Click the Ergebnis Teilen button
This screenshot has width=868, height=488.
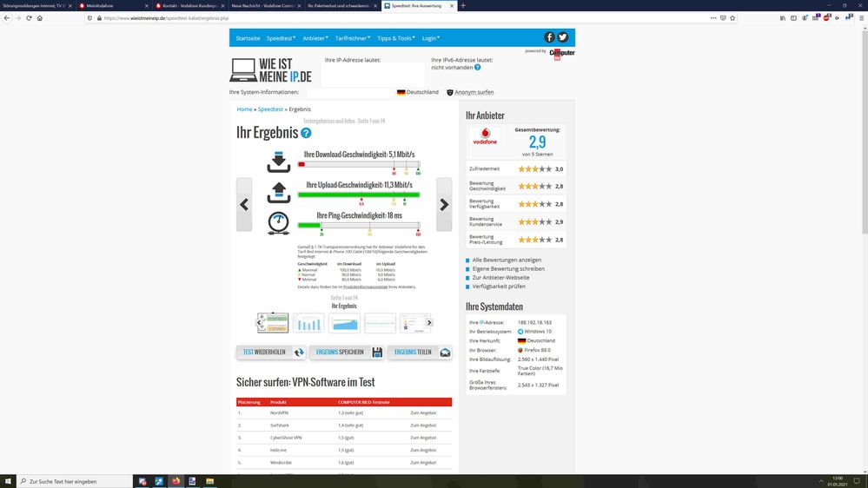tap(421, 352)
